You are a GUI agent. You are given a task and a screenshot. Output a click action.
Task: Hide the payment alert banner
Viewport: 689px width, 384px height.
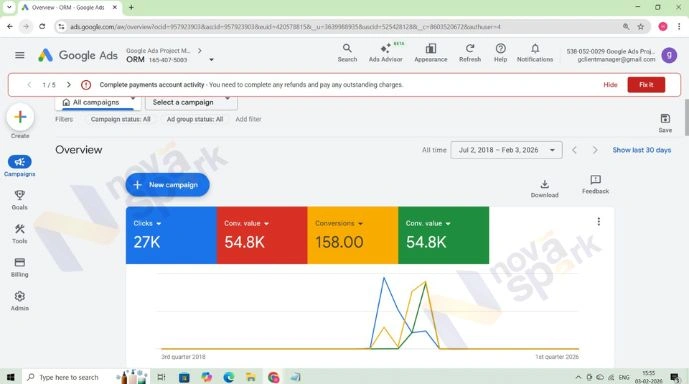pos(610,85)
